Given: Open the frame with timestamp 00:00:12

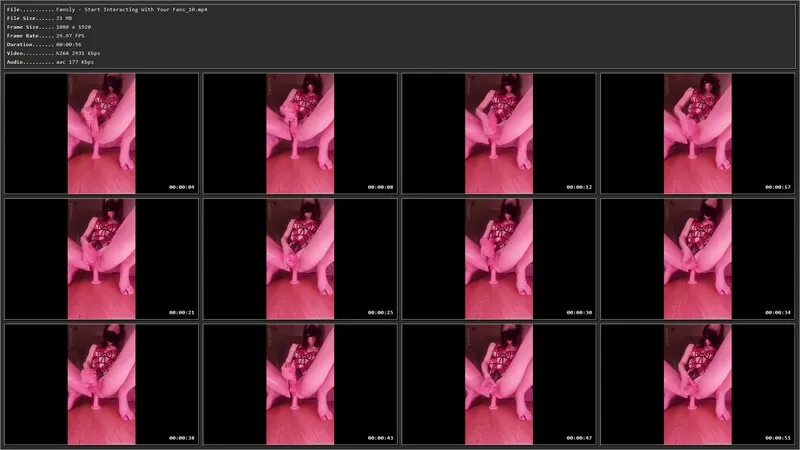Looking at the screenshot, I should pyautogui.click(x=499, y=133).
